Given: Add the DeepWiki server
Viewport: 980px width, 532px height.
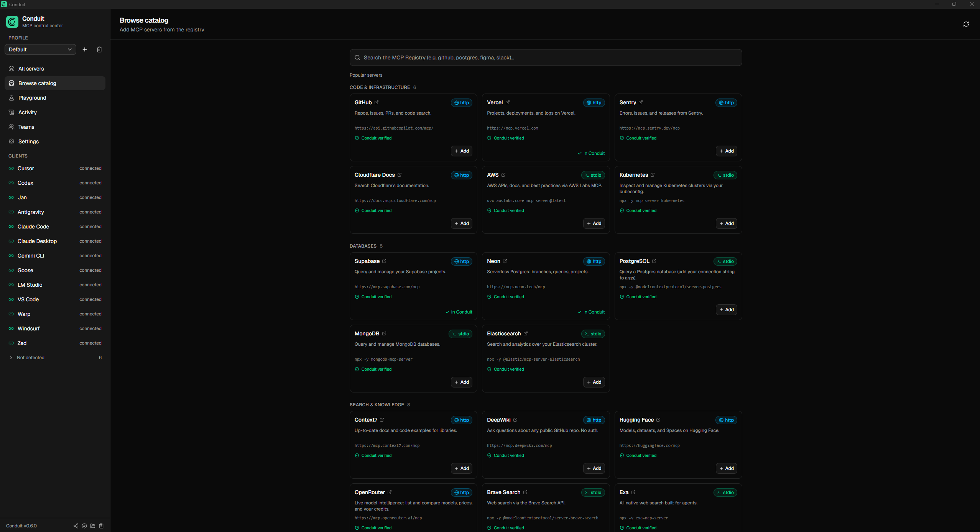Looking at the screenshot, I should pos(594,468).
